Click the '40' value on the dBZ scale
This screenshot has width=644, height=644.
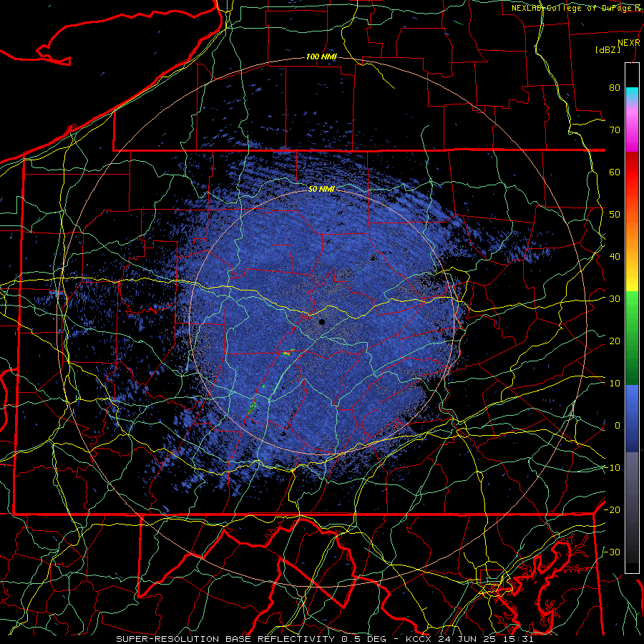[x=615, y=257]
